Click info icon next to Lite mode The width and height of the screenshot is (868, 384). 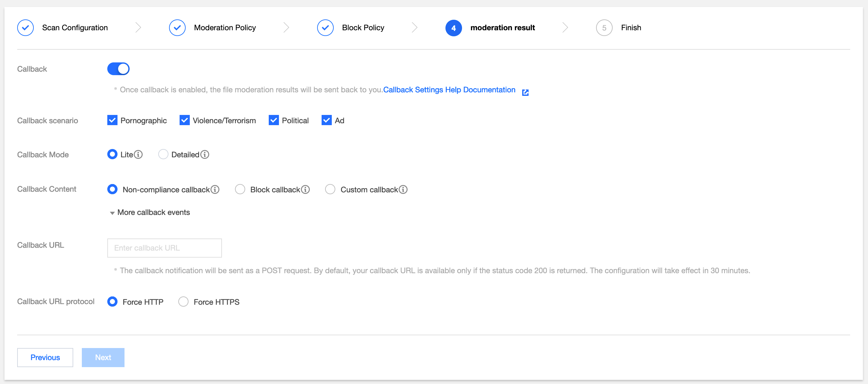coord(138,155)
